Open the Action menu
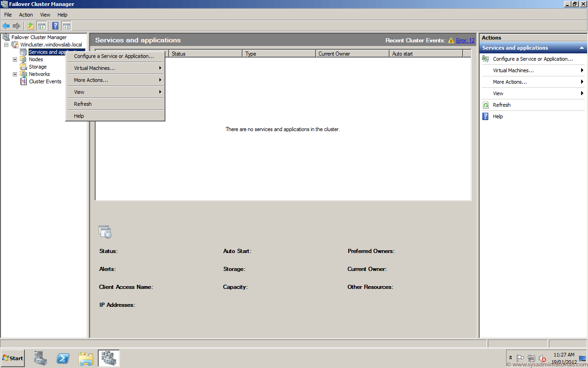This screenshot has height=368, width=588. click(26, 14)
